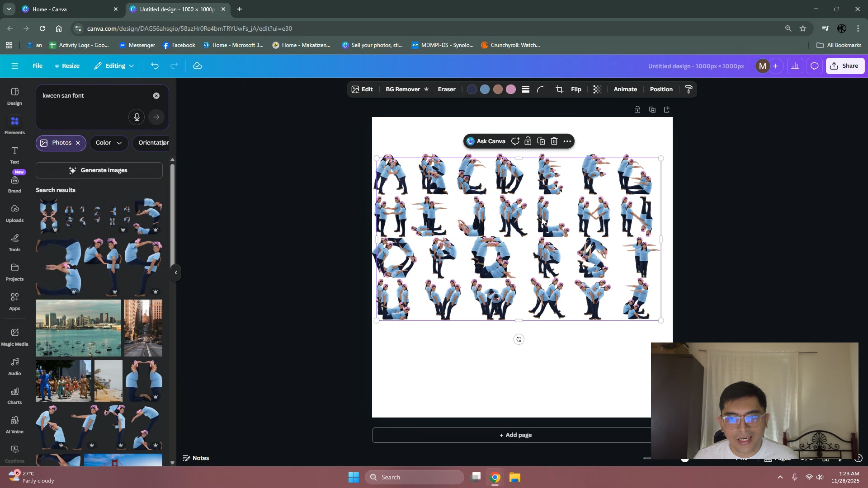This screenshot has height=488, width=868.
Task: Click the transparency checkerboard icon
Action: 597,89
